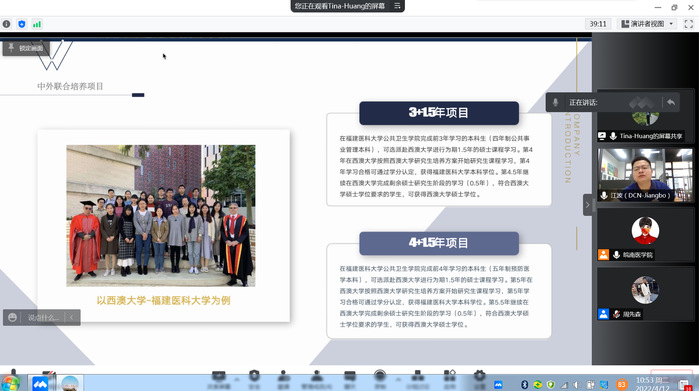Viewport: 699px width, 391px height.
Task: Click the return arrow in speaking bar
Action: click(671, 102)
